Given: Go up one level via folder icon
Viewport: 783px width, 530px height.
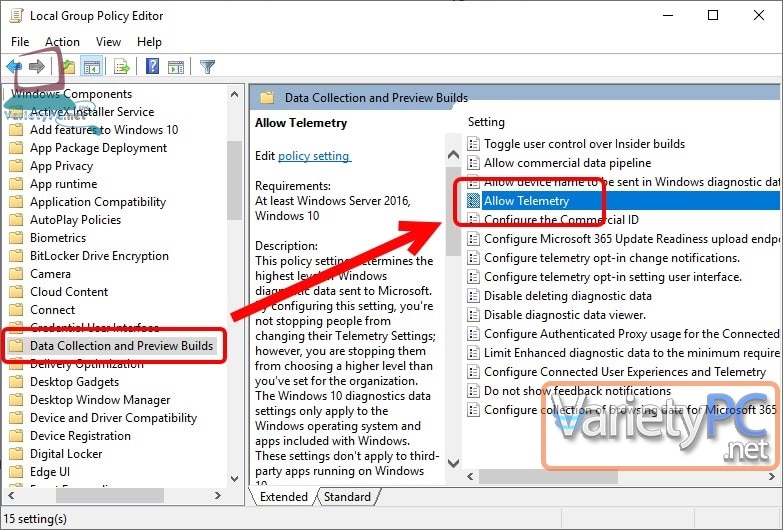Looking at the screenshot, I should click(x=68, y=66).
